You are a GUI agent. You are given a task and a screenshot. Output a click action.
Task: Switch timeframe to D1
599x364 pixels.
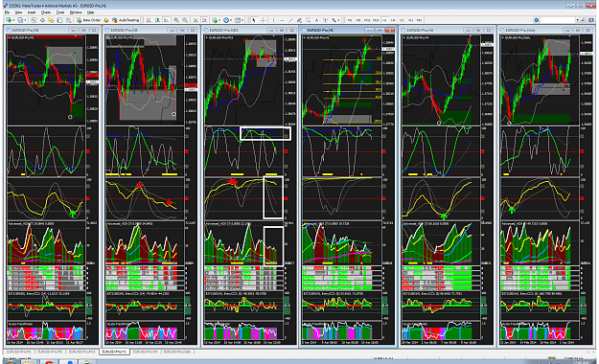[402, 20]
